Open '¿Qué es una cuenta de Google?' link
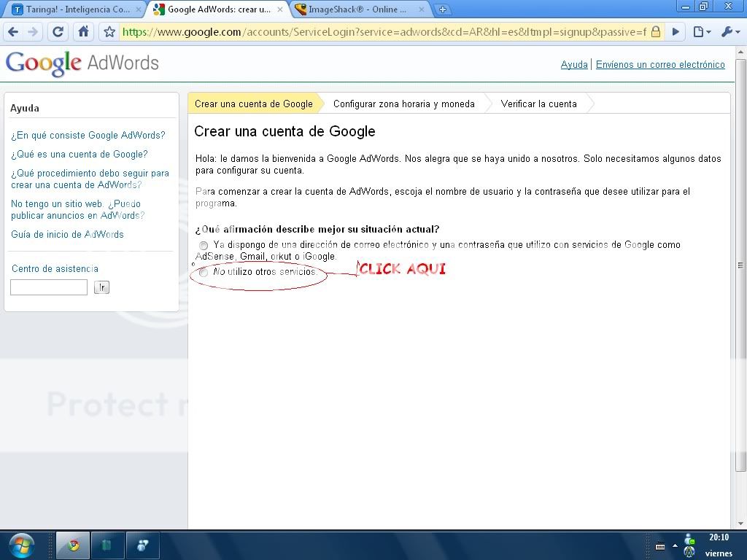 click(80, 155)
